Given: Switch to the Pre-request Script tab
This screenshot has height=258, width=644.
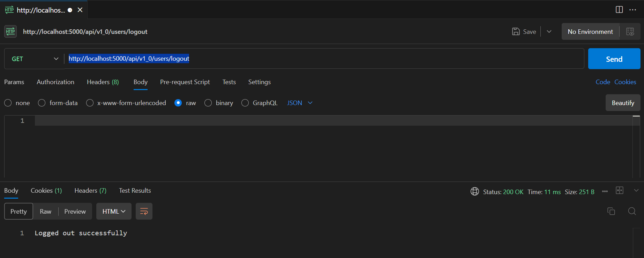Looking at the screenshot, I should (x=185, y=82).
